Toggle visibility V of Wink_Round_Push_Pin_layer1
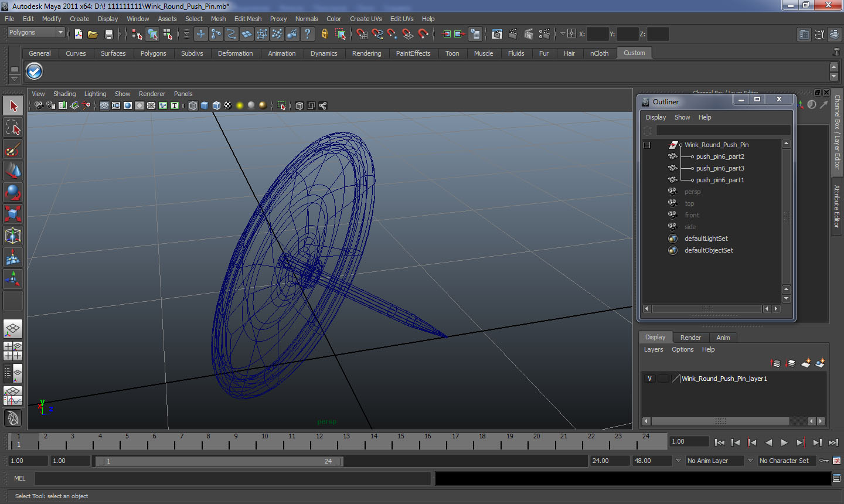Viewport: 844px width, 504px height. (x=649, y=379)
